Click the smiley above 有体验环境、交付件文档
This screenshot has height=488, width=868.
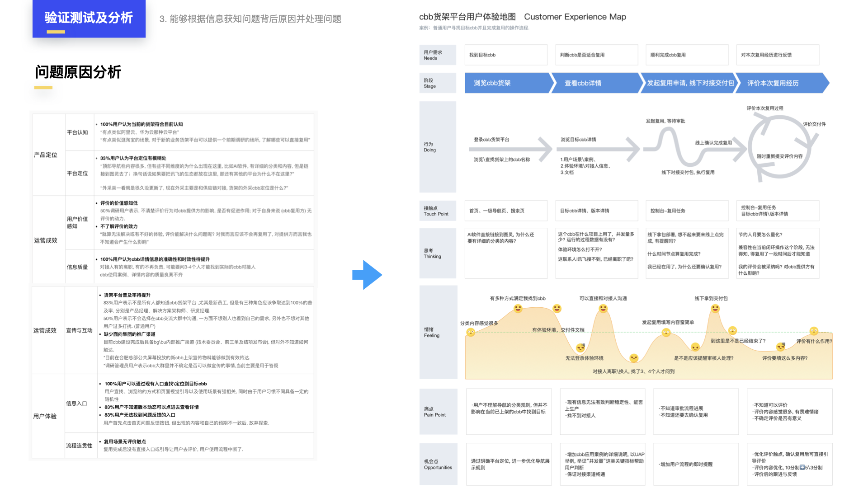pos(557,309)
